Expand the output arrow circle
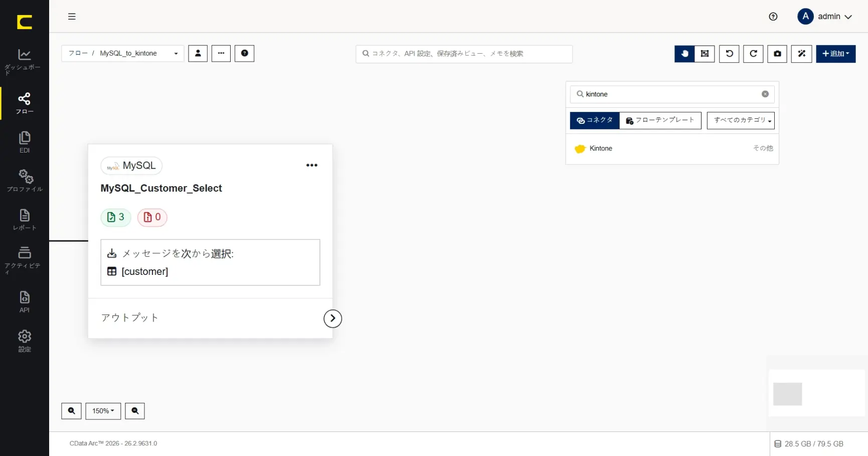The height and width of the screenshot is (456, 868). tap(333, 319)
